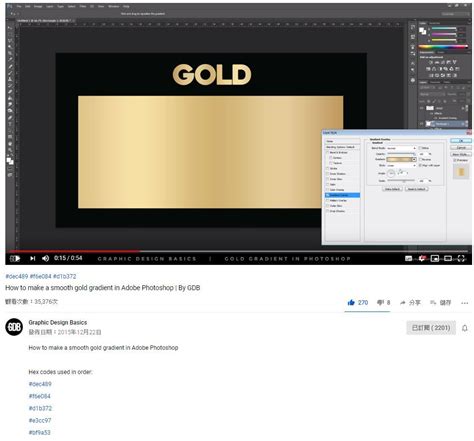This screenshot has width=474, height=441.
Task: Cancel the Layer Style dialog
Action: [x=461, y=148]
